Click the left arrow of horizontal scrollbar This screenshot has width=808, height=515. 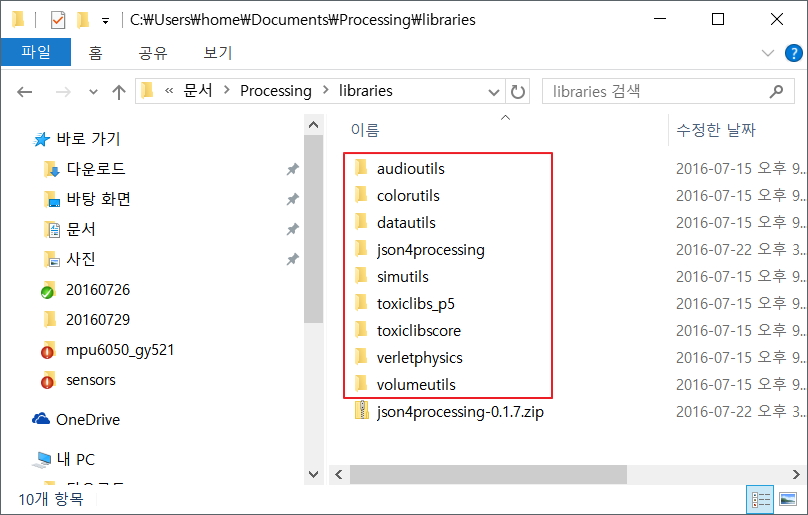coord(339,474)
